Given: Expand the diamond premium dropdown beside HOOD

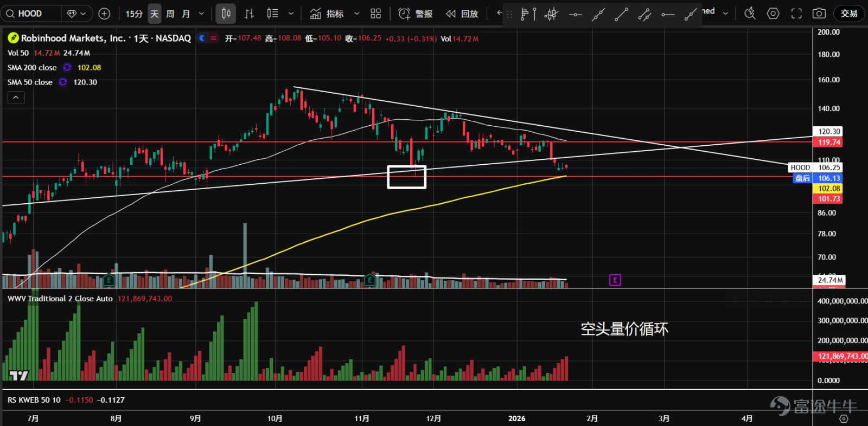Looking at the screenshot, I should coord(76,14).
